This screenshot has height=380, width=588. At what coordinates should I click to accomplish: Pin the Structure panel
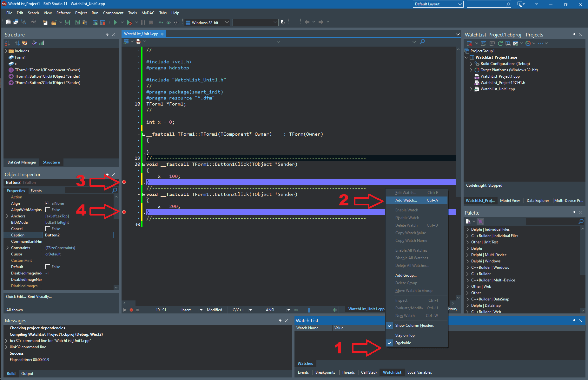107,34
